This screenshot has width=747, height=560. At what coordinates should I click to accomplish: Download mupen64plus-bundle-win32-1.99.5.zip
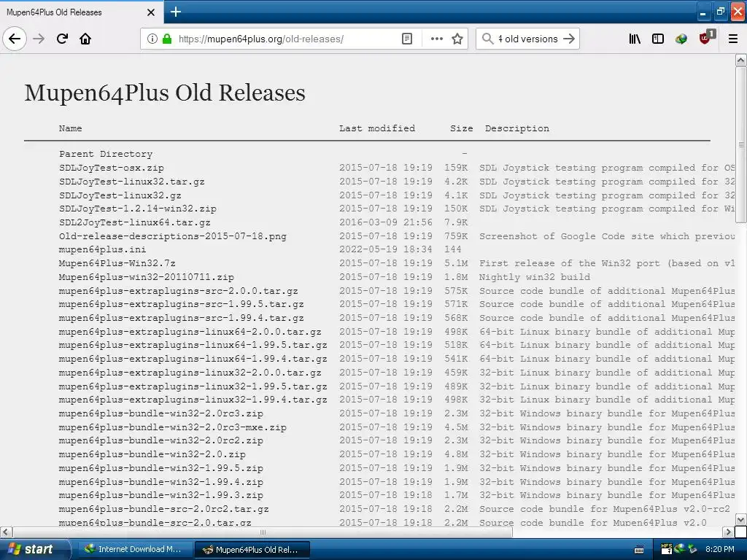point(161,468)
